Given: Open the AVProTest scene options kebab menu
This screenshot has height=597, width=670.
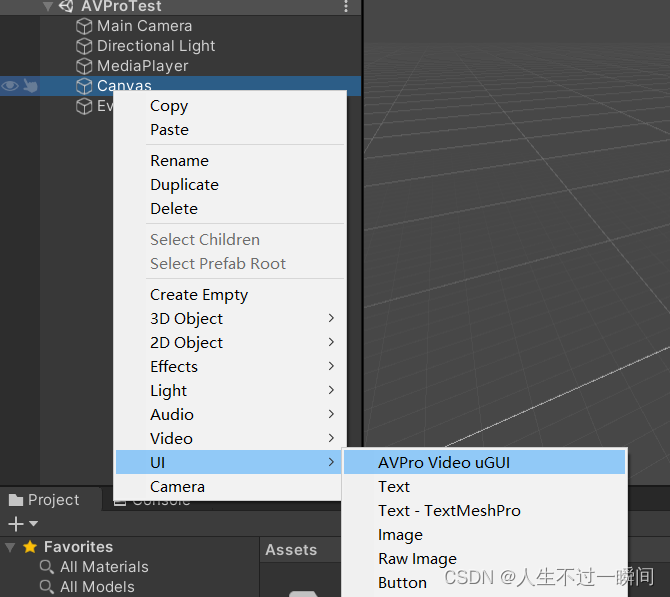Looking at the screenshot, I should point(346,6).
